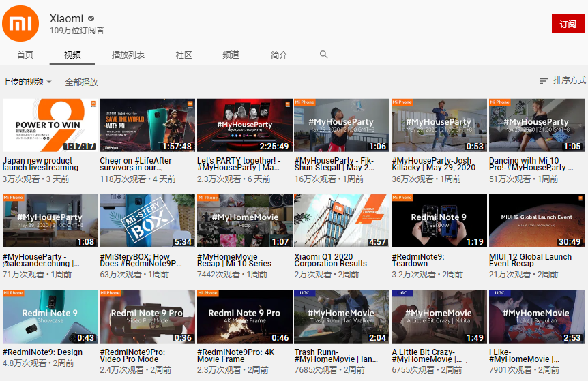Open title '#RedmiNote9: Teardown'

coord(418,260)
